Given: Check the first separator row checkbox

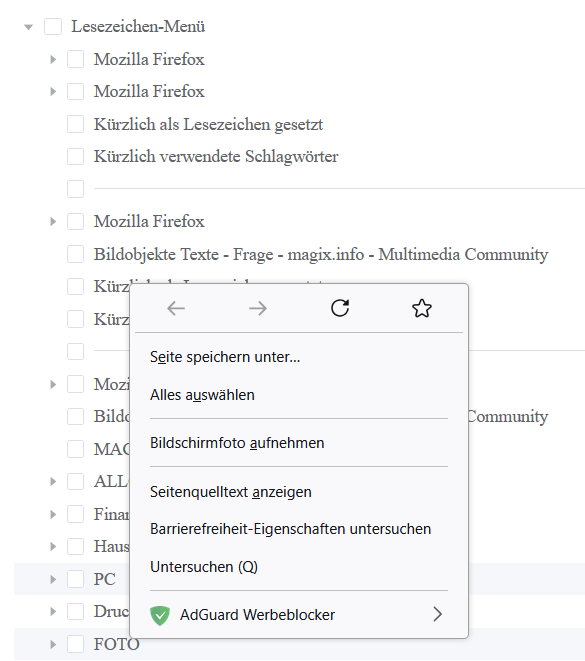Looking at the screenshot, I should (75, 189).
